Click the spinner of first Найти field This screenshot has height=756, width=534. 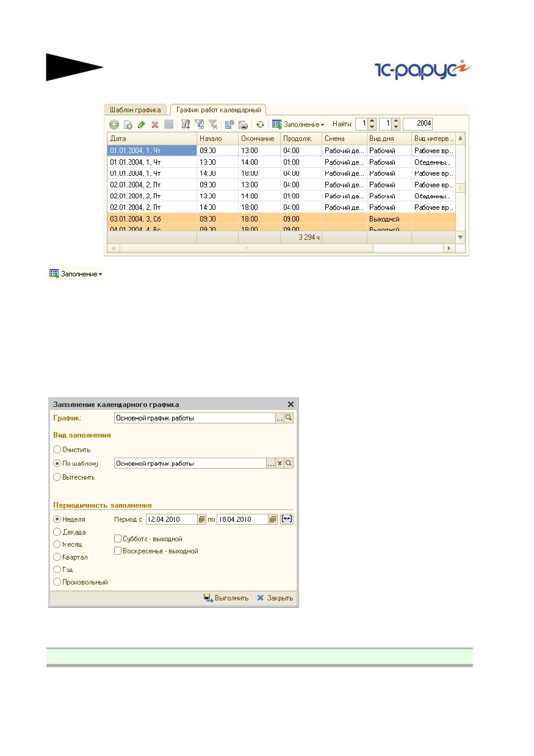pyautogui.click(x=372, y=124)
